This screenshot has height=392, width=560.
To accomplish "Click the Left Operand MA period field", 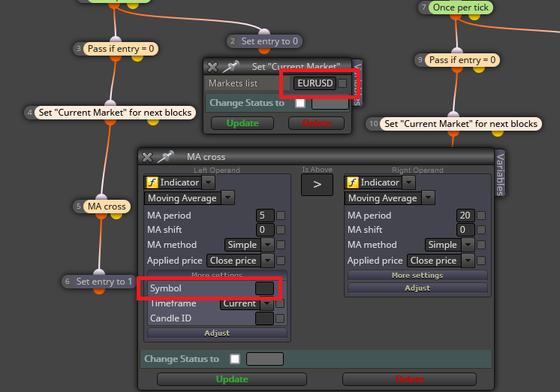I will point(265,216).
